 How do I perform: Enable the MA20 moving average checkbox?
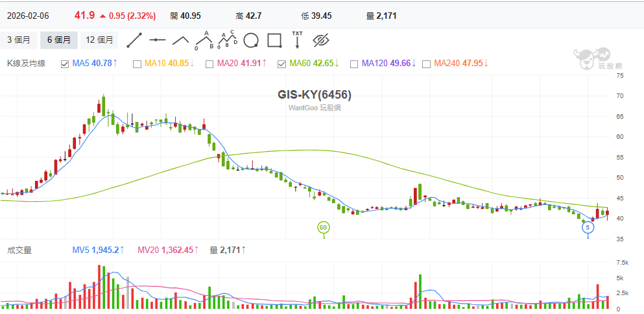pos(209,64)
